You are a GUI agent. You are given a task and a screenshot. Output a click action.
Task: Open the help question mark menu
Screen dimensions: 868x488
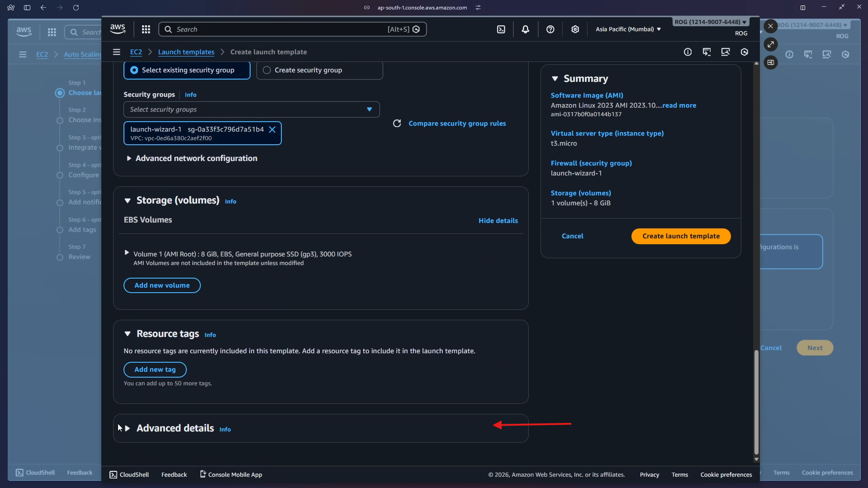click(x=550, y=29)
